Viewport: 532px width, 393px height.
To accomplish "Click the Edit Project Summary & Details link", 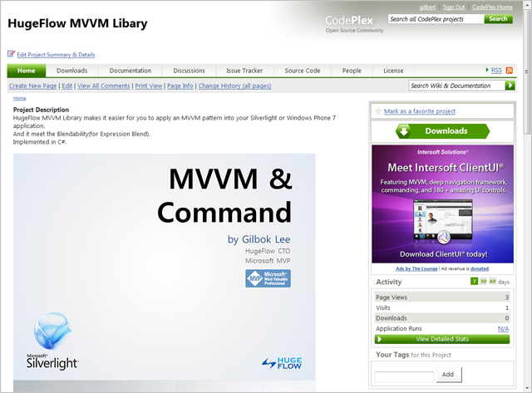I will click(x=56, y=55).
